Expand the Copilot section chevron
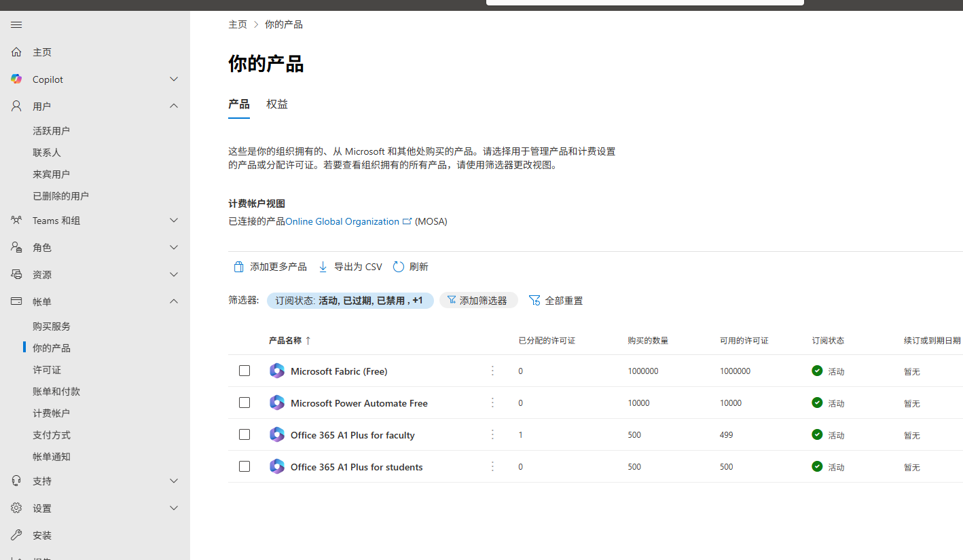963x560 pixels. pyautogui.click(x=174, y=79)
